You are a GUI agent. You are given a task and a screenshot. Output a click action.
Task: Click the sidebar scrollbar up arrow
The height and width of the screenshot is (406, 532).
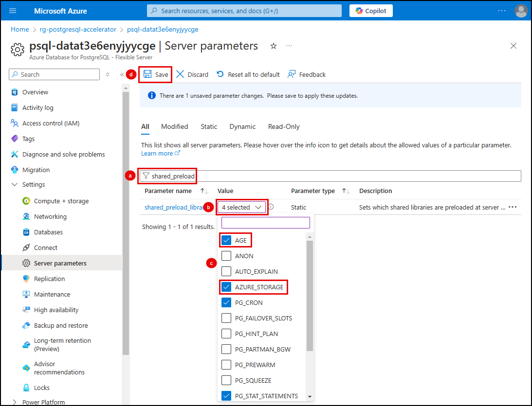126,88
